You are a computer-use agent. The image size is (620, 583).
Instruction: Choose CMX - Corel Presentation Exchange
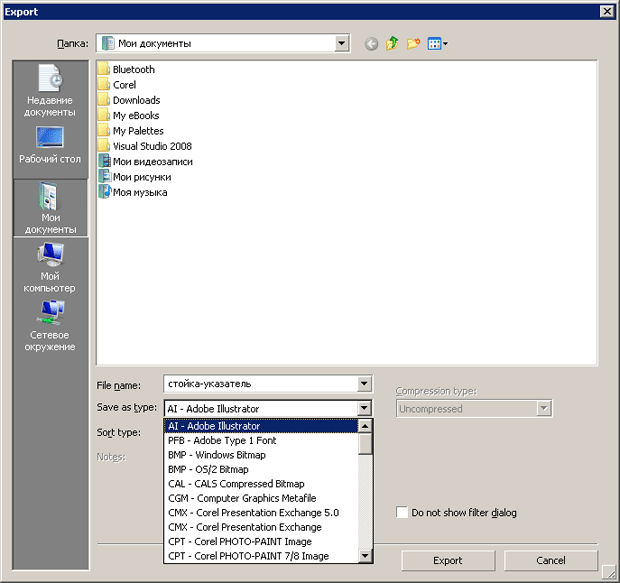pos(261,527)
